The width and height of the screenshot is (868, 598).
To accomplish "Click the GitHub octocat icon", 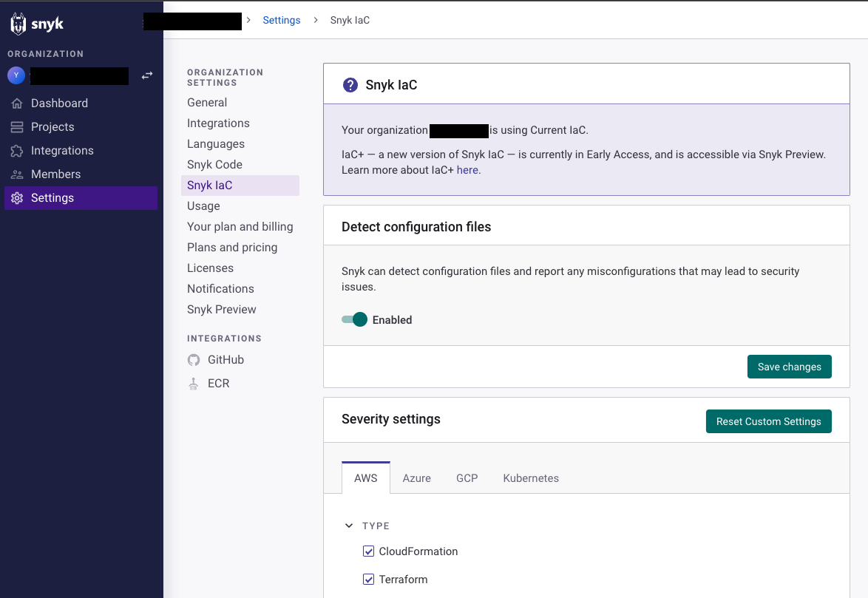I will click(x=193, y=360).
